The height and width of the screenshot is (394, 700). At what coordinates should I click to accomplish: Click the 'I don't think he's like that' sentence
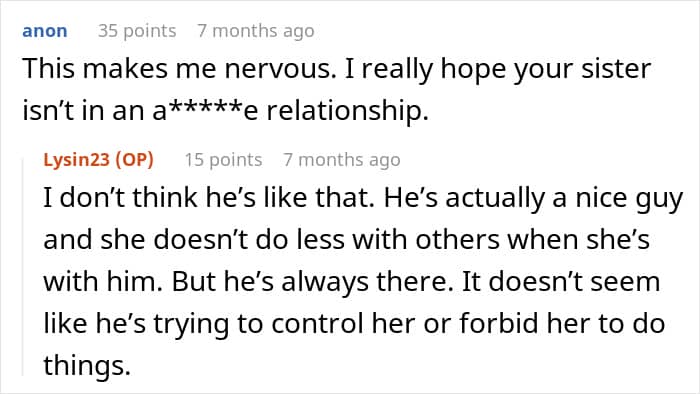(208, 198)
